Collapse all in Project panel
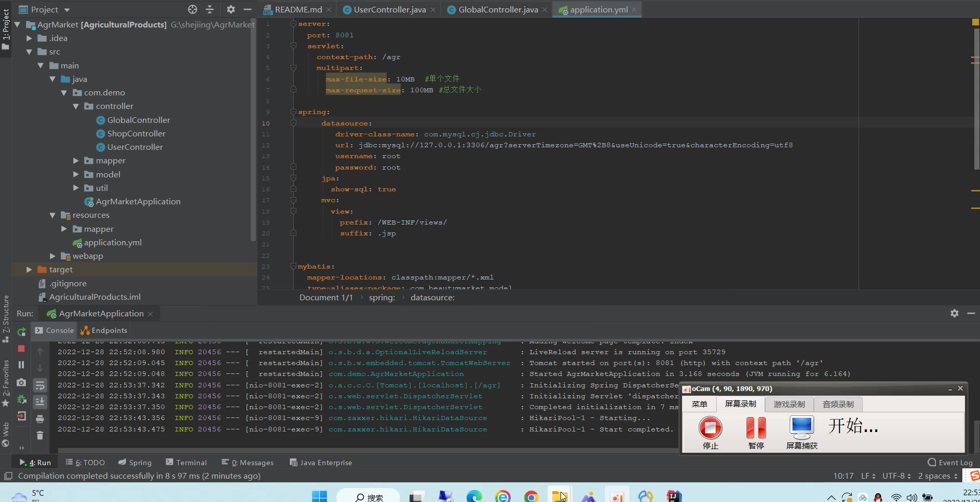 210,9
